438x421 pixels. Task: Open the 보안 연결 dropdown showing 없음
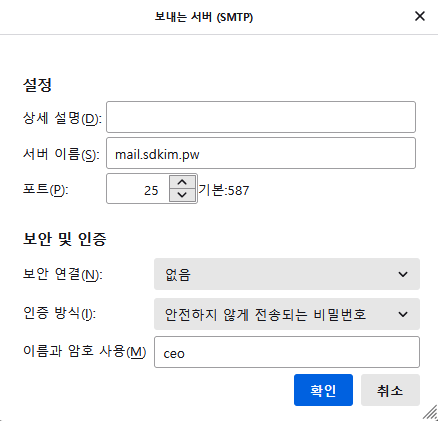(x=287, y=274)
